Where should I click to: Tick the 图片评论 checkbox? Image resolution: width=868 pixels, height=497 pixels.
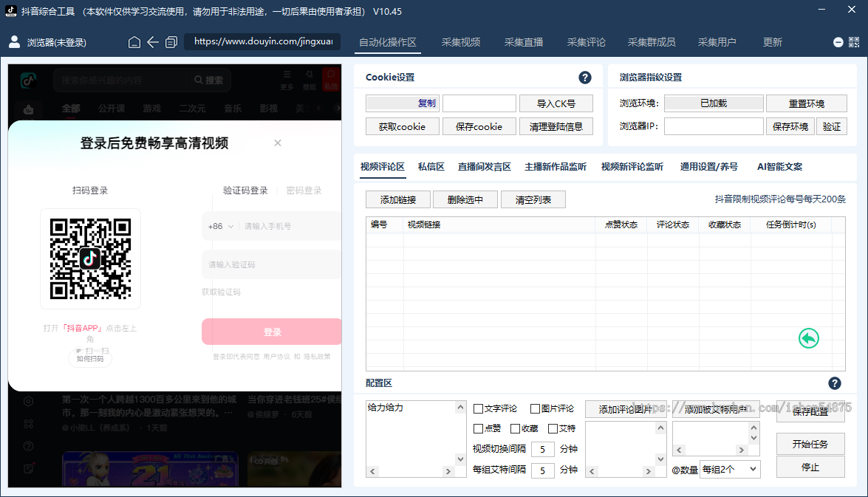click(535, 409)
